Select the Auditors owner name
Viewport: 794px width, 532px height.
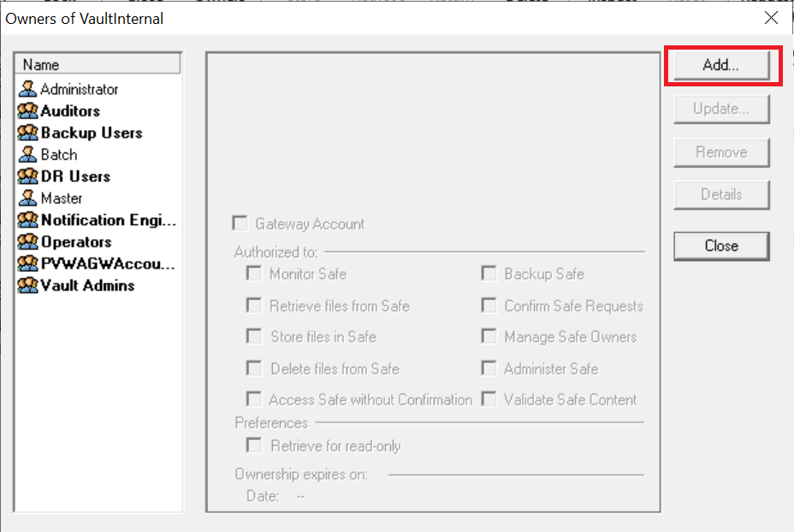point(70,111)
